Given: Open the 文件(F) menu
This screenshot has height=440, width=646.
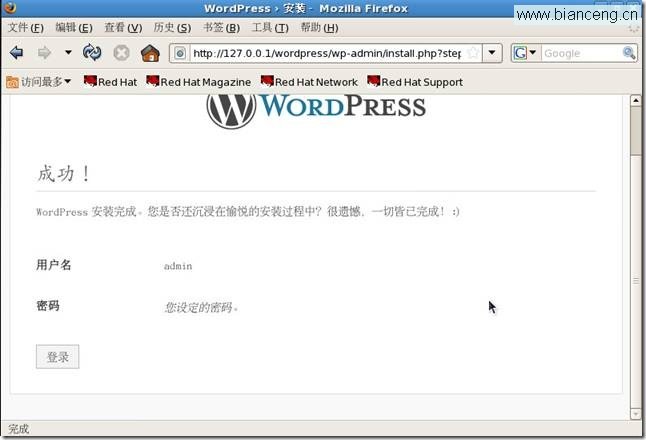Looking at the screenshot, I should point(26,28).
